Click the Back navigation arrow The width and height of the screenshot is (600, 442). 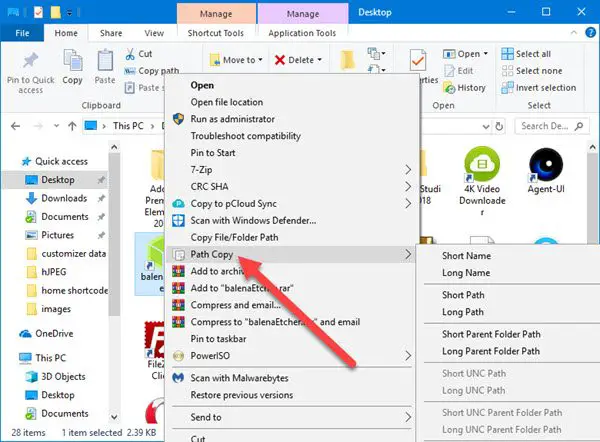[x=16, y=126]
